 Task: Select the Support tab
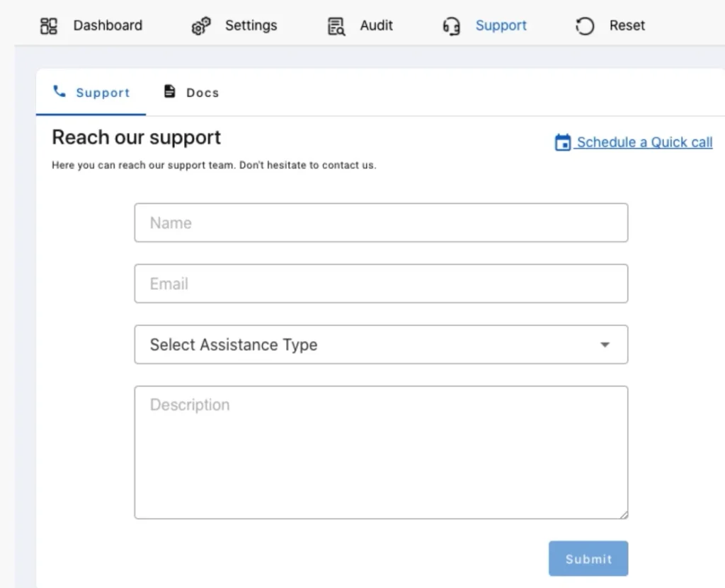(91, 92)
